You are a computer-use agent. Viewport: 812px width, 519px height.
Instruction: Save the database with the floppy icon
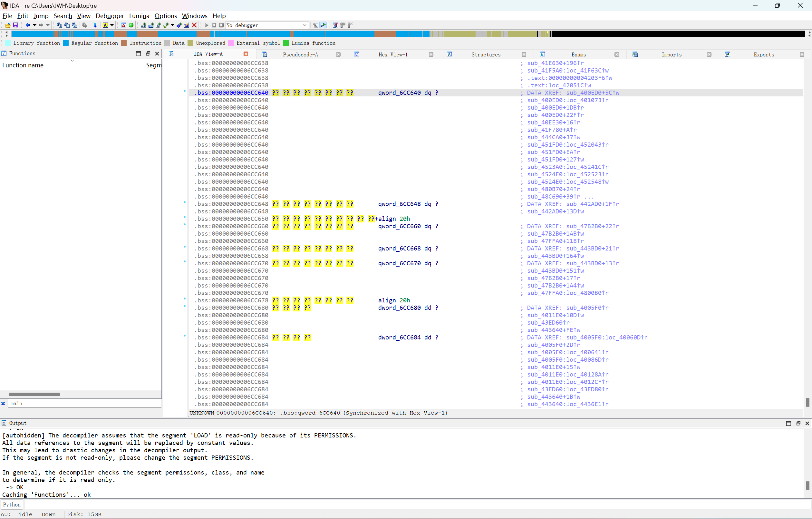click(15, 25)
